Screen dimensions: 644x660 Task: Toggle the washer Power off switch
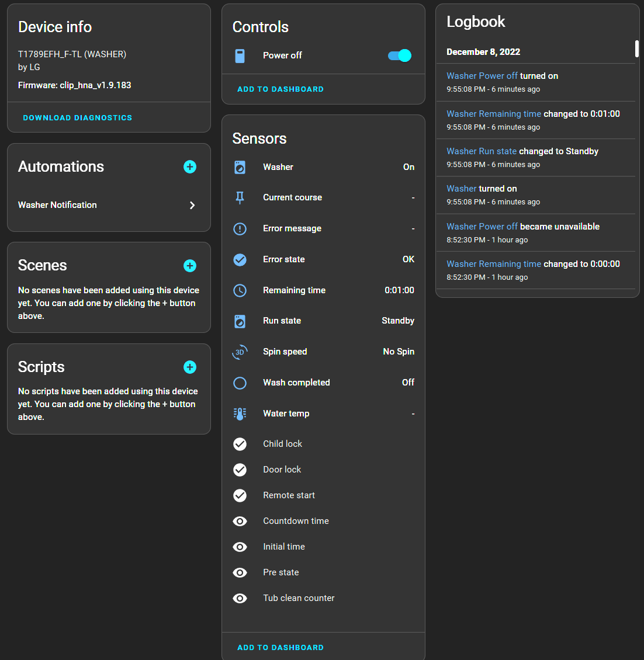click(399, 55)
